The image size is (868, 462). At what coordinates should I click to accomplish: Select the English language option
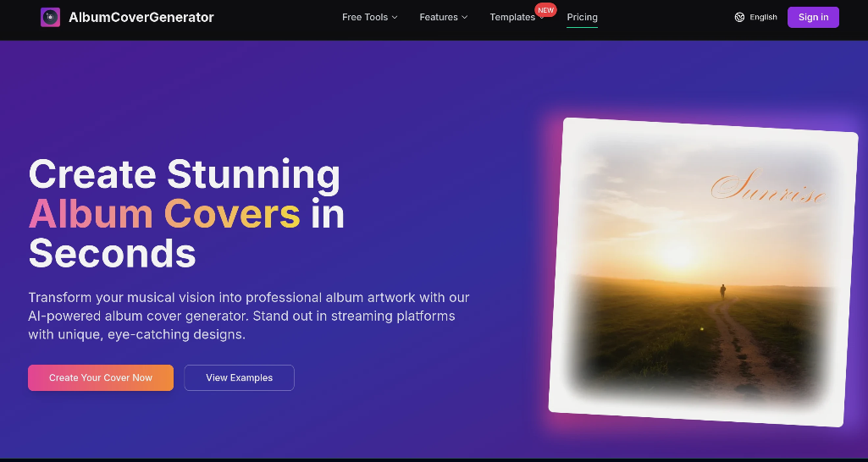763,17
